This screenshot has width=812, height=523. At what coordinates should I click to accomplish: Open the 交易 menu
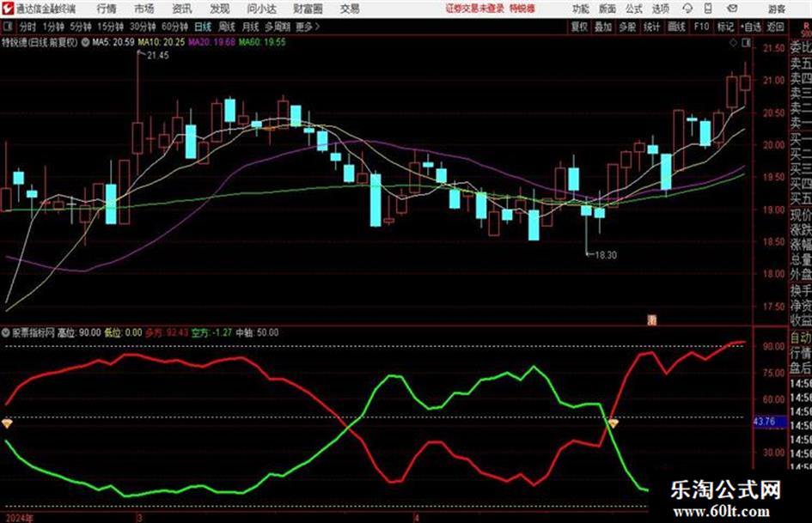point(350,9)
